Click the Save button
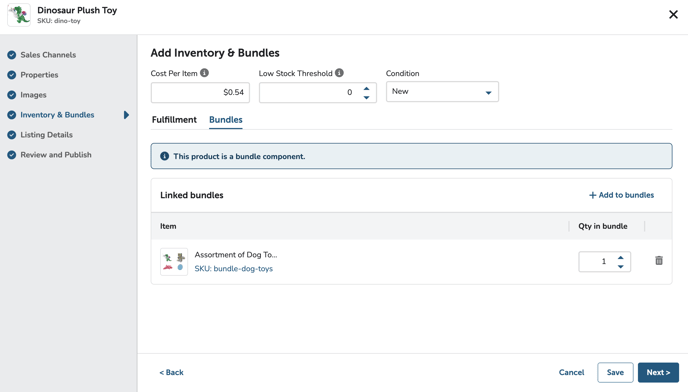 pyautogui.click(x=615, y=372)
